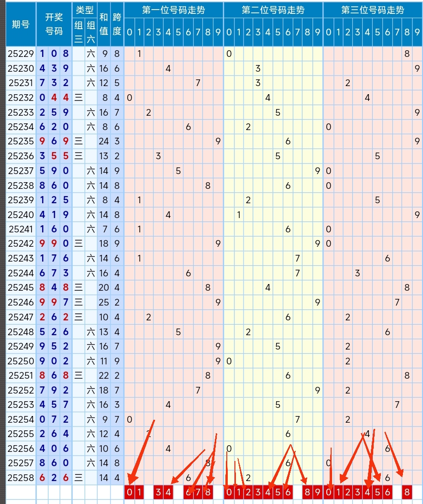
Task: Select period number 25229
Action: [21, 54]
